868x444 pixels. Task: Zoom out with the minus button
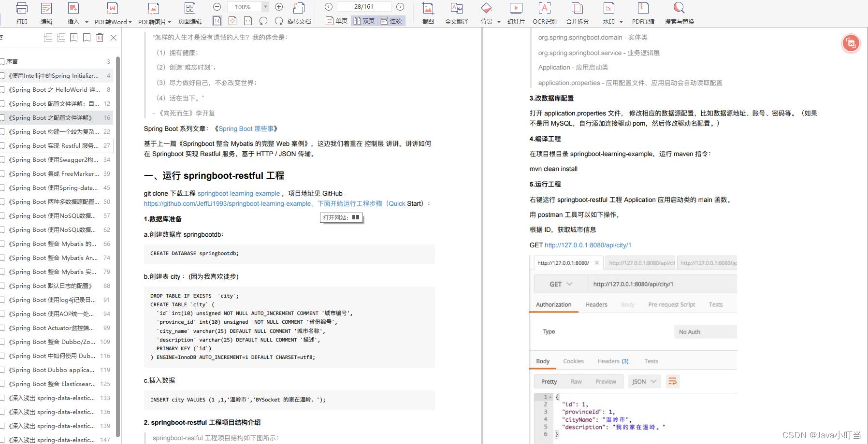(x=217, y=7)
